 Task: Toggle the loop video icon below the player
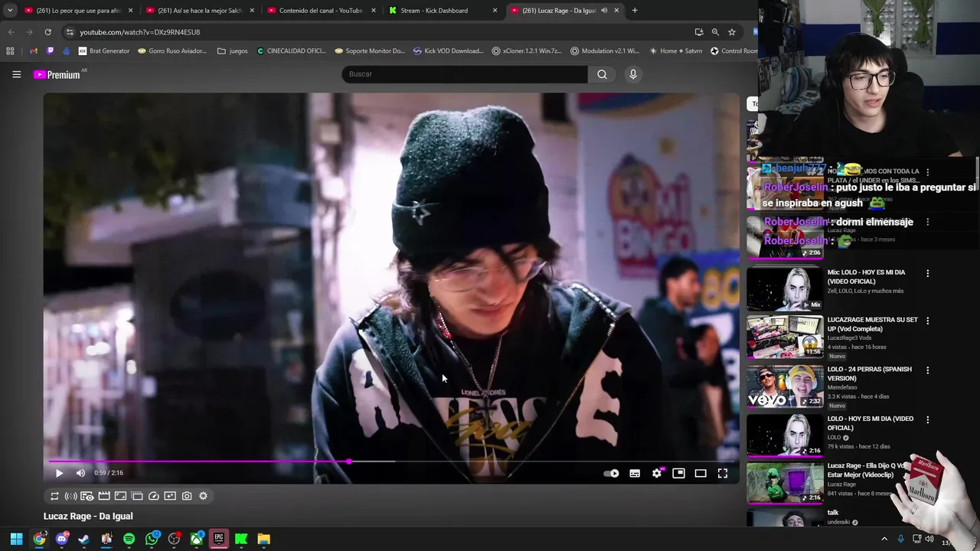[54, 496]
